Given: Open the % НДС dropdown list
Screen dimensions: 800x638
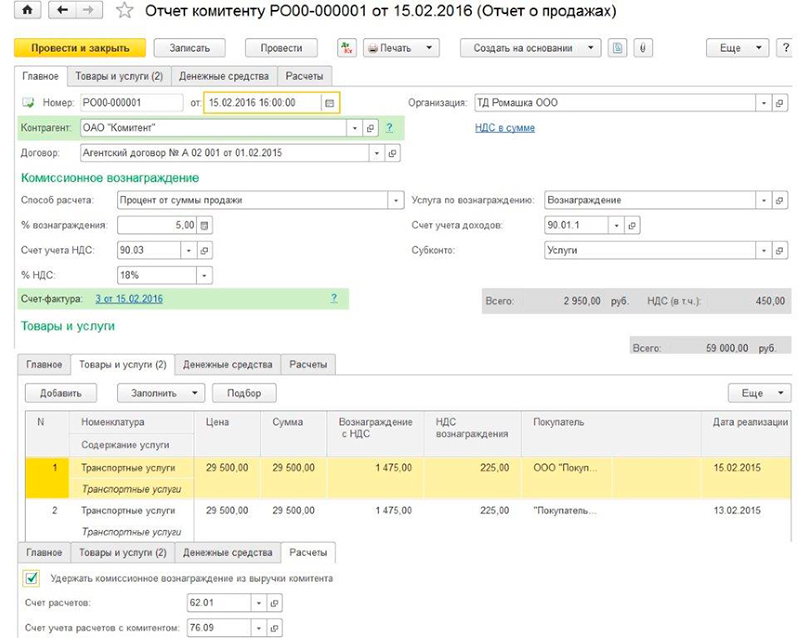Looking at the screenshot, I should [205, 275].
